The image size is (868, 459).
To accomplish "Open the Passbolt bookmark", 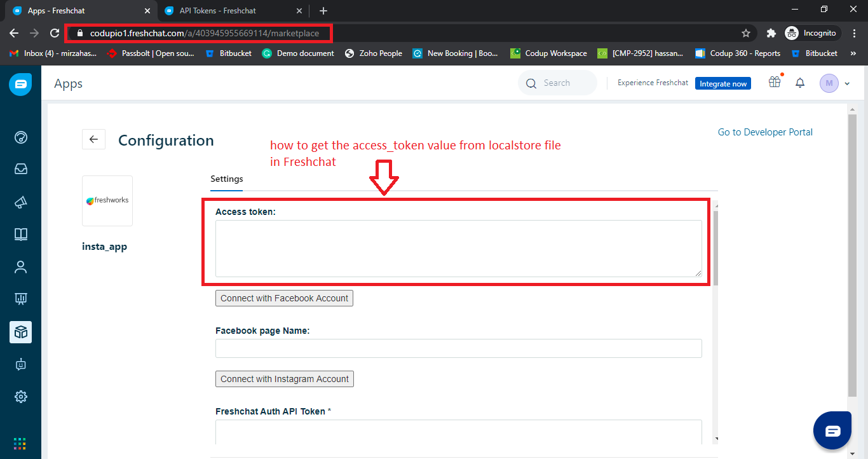I will tap(151, 53).
